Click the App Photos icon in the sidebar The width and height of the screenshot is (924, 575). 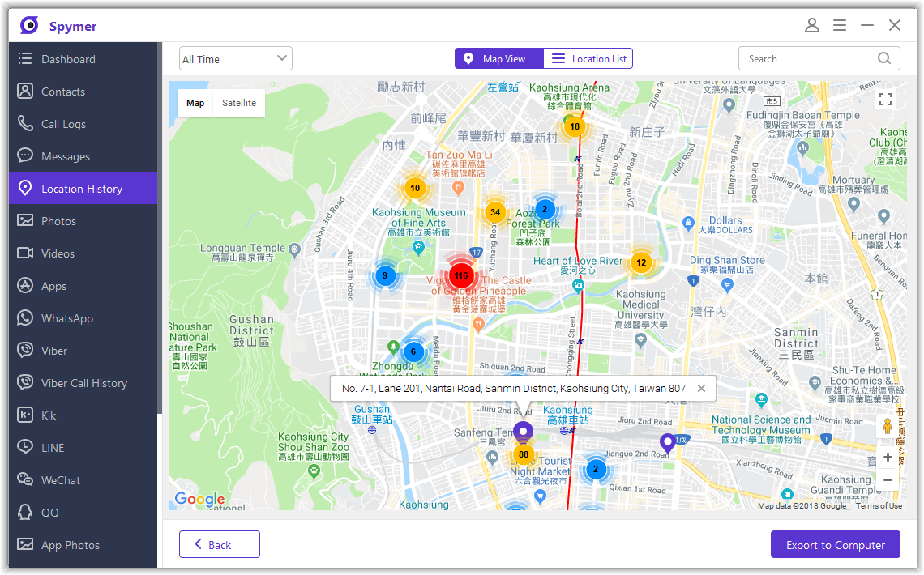[25, 544]
